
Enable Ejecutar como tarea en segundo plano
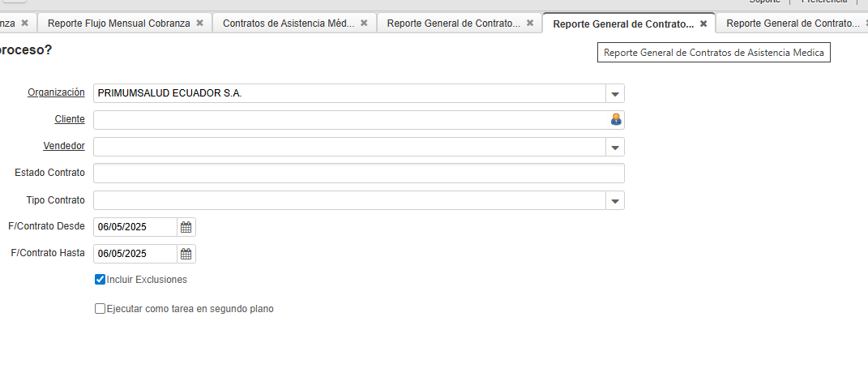pos(100,309)
